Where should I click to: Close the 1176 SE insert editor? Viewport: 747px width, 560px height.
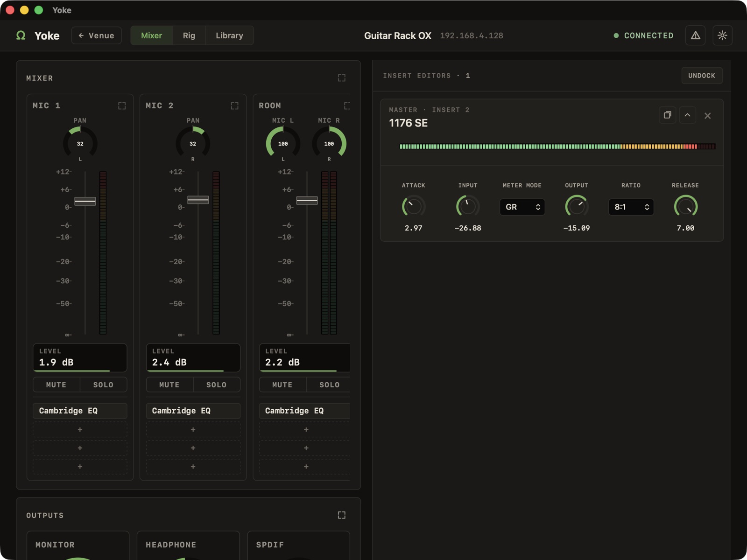point(708,116)
